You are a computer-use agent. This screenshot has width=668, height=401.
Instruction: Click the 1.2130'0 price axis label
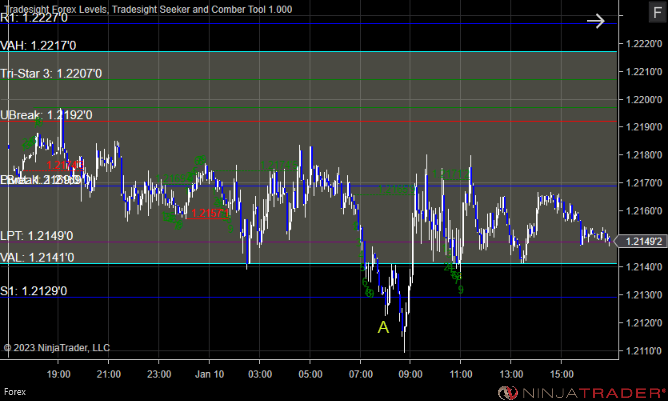[x=644, y=295]
